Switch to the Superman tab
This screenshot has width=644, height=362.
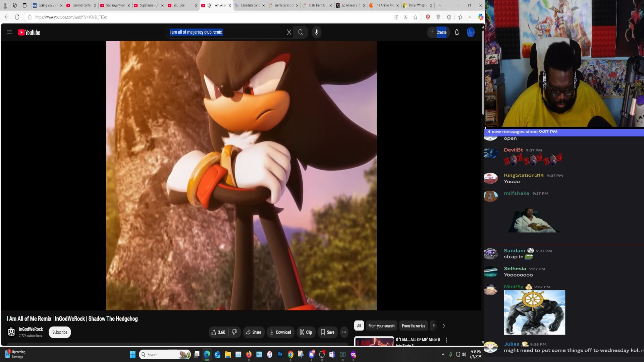[x=149, y=5]
